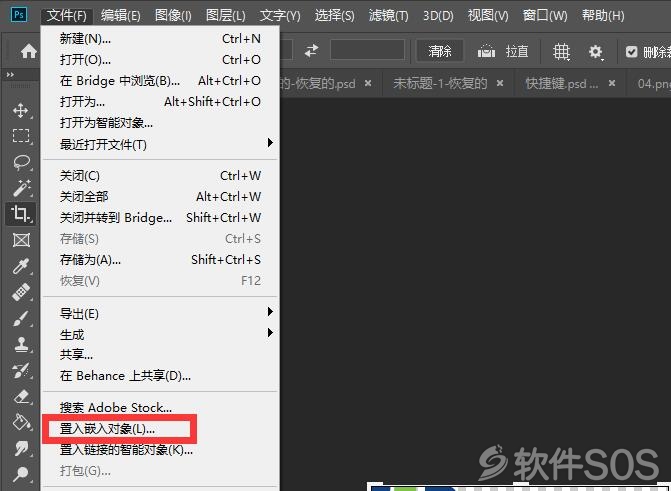Image resolution: width=671 pixels, height=491 pixels.
Task: Select the Brush tool
Action: point(21,318)
